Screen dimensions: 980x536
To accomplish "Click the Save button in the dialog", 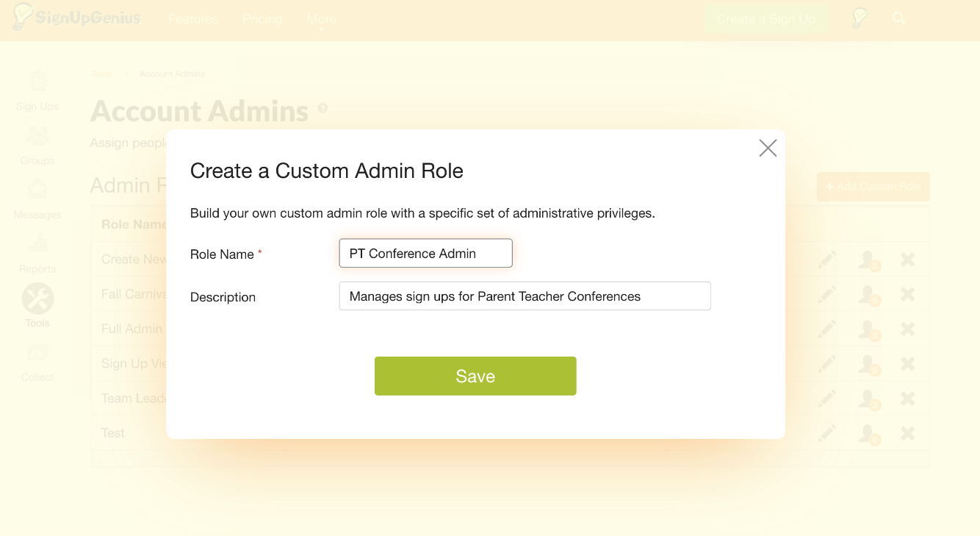I will tap(475, 375).
